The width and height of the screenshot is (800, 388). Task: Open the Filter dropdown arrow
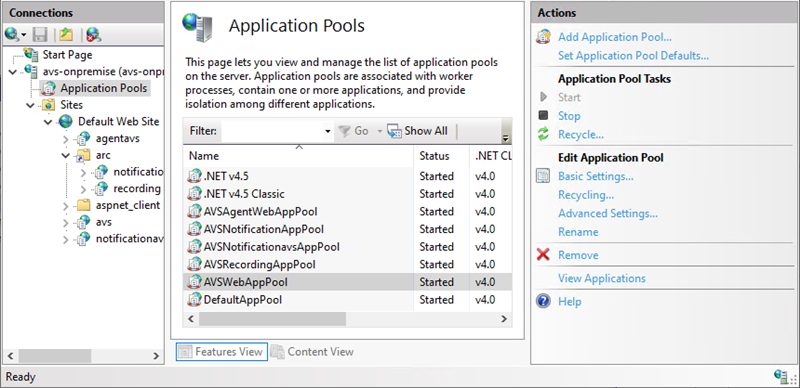click(328, 131)
